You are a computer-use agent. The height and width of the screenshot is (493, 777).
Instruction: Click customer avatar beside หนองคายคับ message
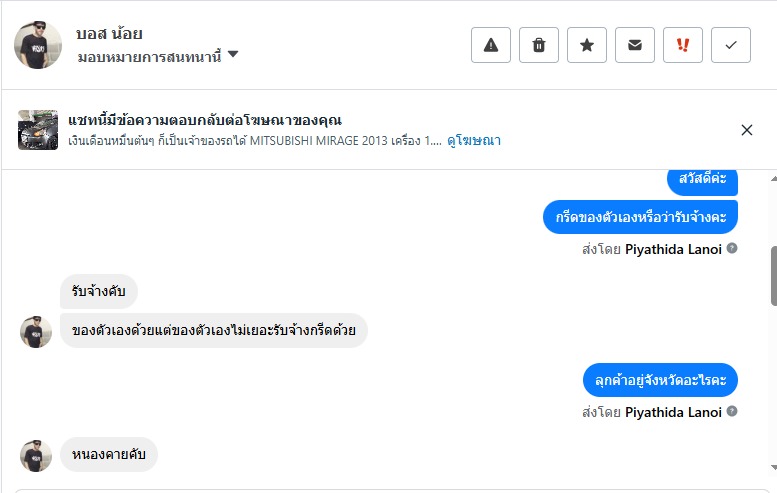point(36,455)
